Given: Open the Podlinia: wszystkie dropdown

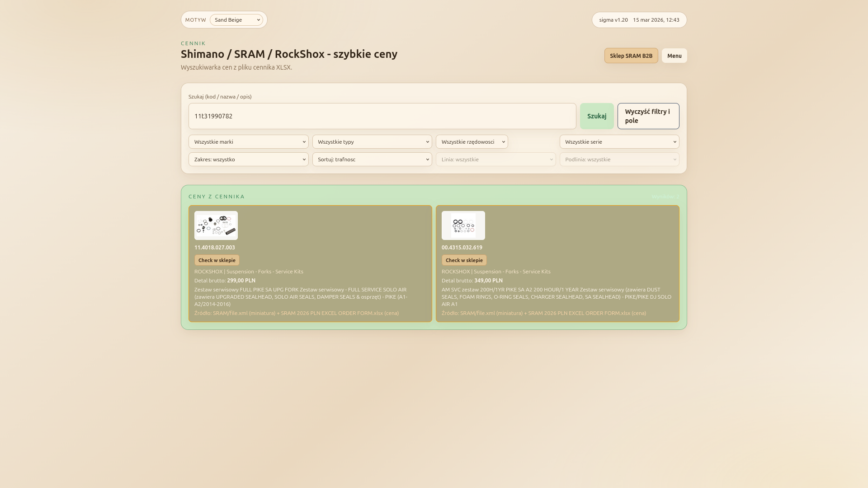Looking at the screenshot, I should click(619, 160).
